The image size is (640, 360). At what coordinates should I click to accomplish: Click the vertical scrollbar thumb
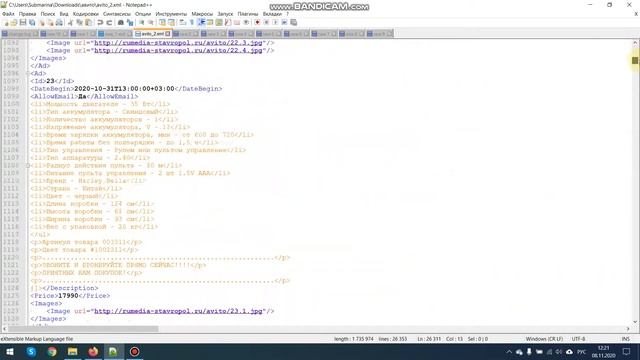point(635,60)
